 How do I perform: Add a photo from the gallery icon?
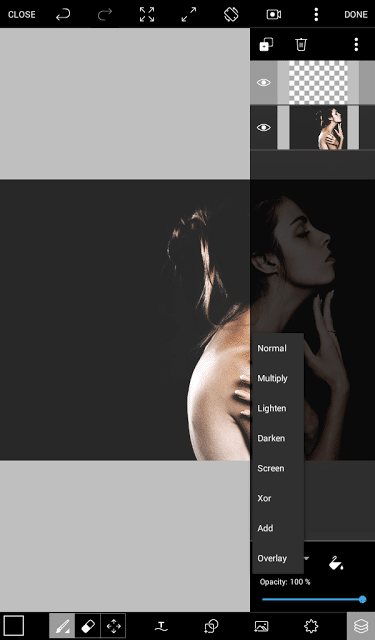(261, 626)
